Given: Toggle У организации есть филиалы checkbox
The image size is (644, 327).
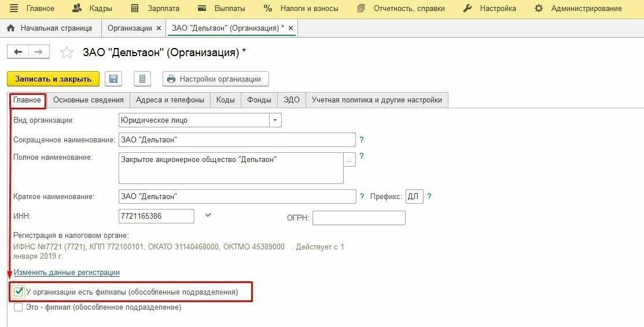Looking at the screenshot, I should tap(19, 292).
